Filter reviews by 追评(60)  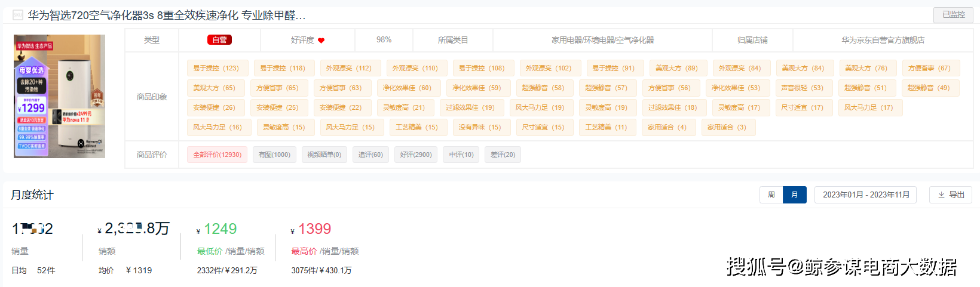pyautogui.click(x=370, y=155)
